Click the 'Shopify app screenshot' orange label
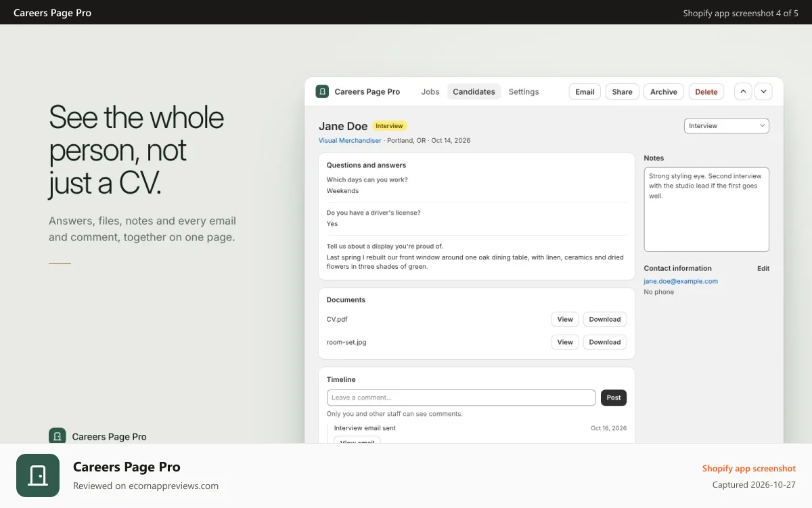Screen dimensions: 812x508 (749, 468)
